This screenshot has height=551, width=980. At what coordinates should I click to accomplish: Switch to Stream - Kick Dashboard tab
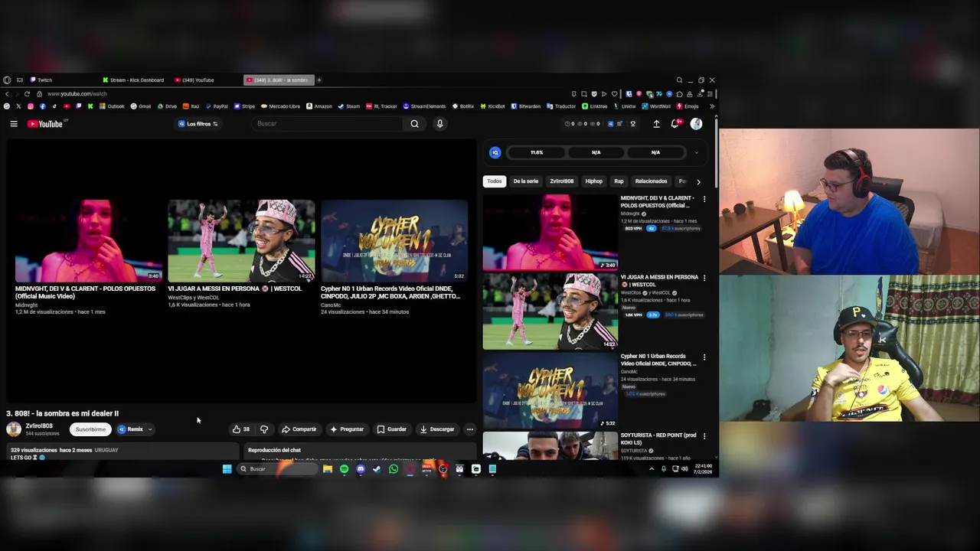pyautogui.click(x=134, y=80)
